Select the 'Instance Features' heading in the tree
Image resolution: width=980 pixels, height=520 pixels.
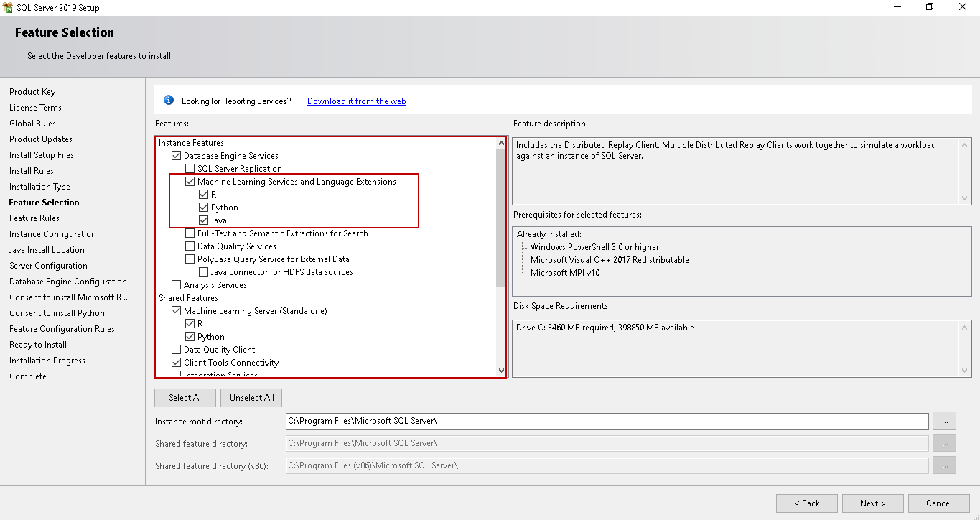[x=191, y=143]
